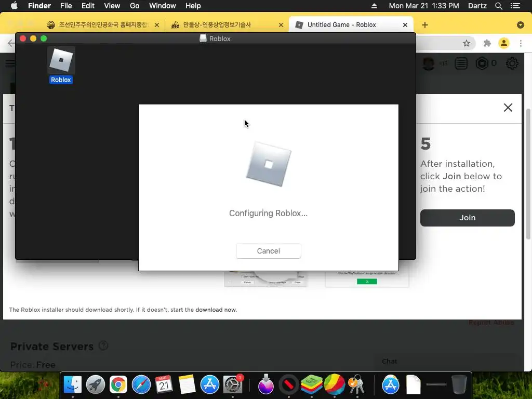Cancel the Roblox configuration
The height and width of the screenshot is (399, 532).
point(268,251)
